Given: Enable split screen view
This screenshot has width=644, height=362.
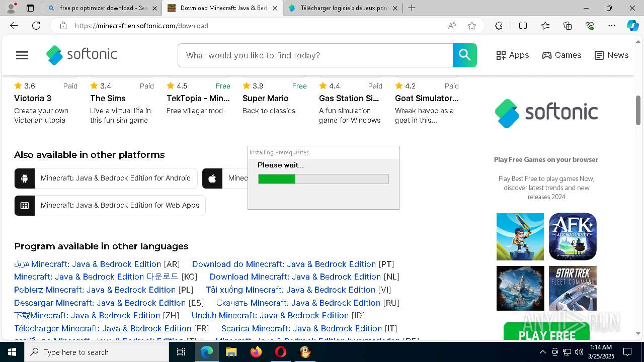Looking at the screenshot, I should point(523,26).
